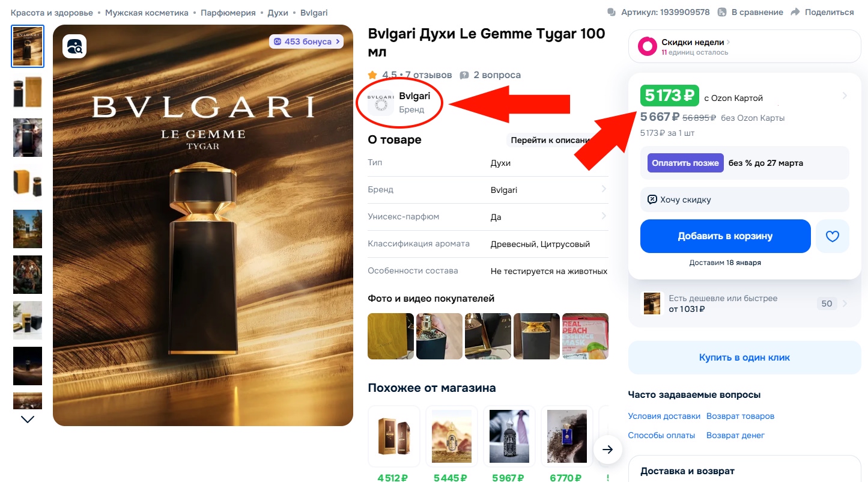Click the Древесный, Цитрусовый aroma classification value
The width and height of the screenshot is (868, 482).
tap(541, 244)
